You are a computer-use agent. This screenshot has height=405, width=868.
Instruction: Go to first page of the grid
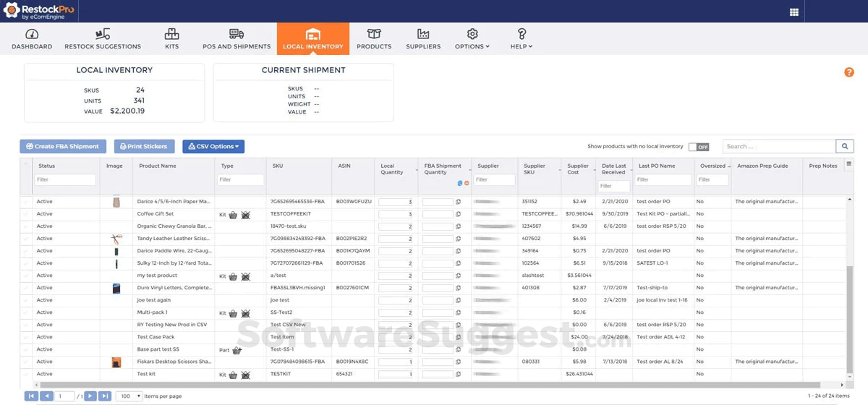pyautogui.click(x=31, y=396)
